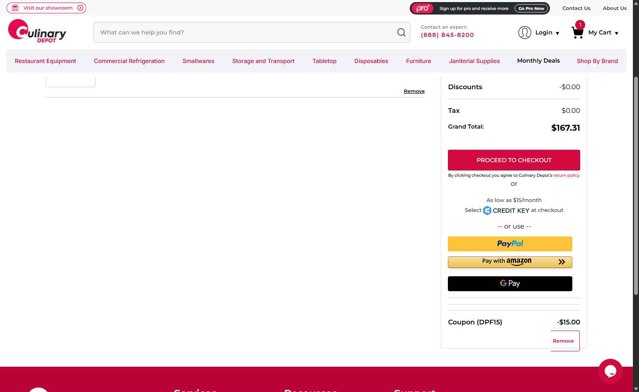Click the Culinary Depot logo
The height and width of the screenshot is (392, 639).
coord(37,31)
